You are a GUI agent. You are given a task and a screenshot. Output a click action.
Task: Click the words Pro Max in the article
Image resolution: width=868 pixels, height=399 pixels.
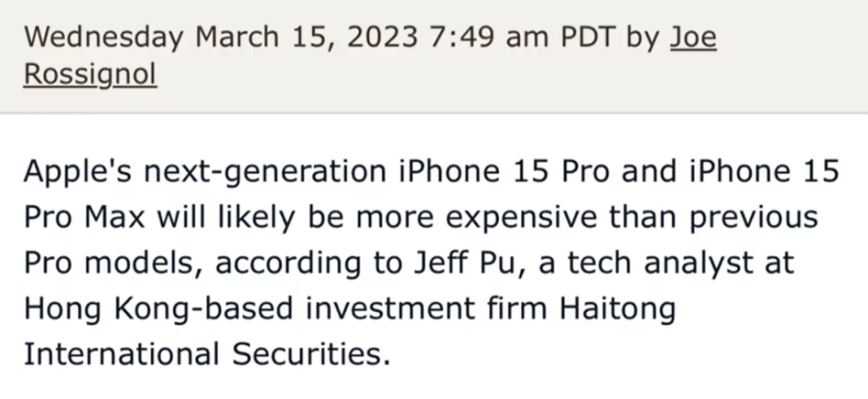[85, 218]
